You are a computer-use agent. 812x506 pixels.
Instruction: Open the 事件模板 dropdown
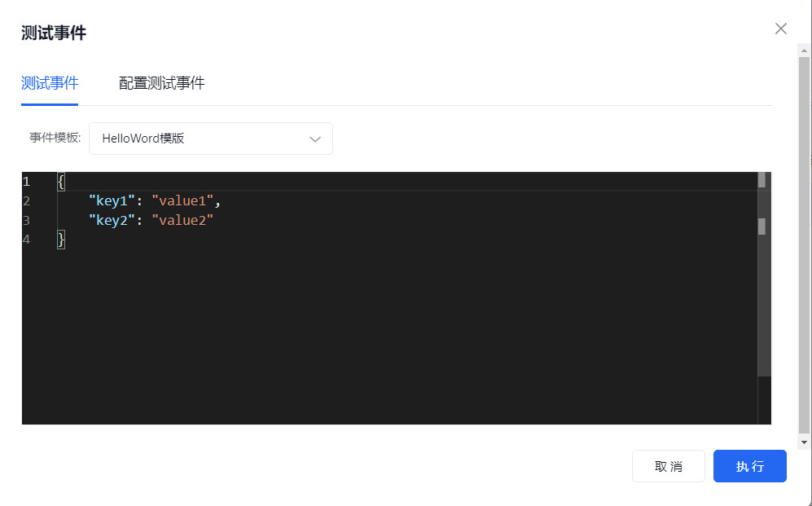211,139
